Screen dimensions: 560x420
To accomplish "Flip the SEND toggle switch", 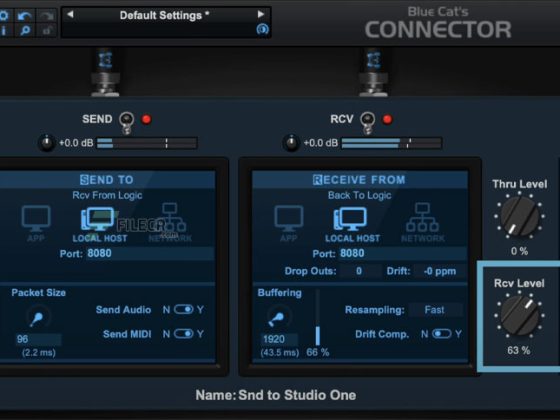I will point(126,122).
